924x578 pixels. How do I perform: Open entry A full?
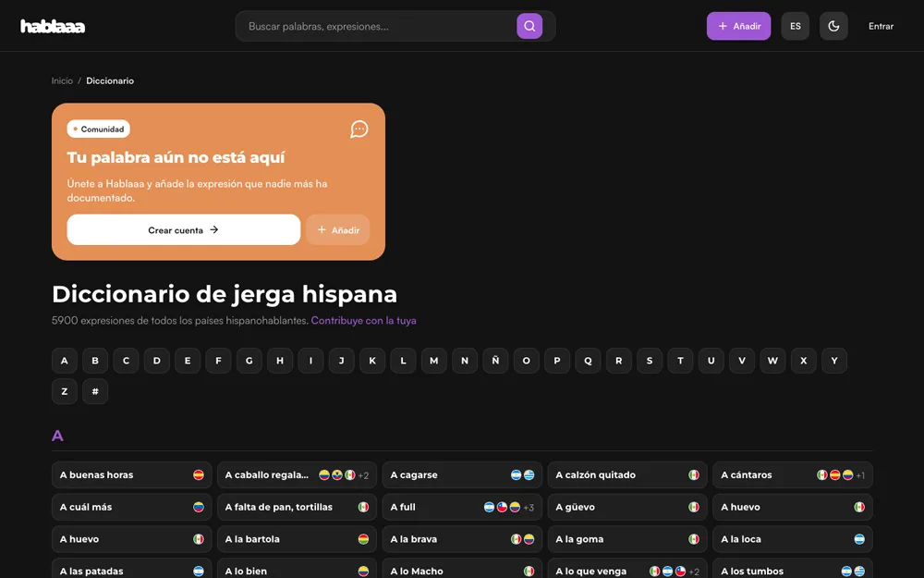coord(462,507)
